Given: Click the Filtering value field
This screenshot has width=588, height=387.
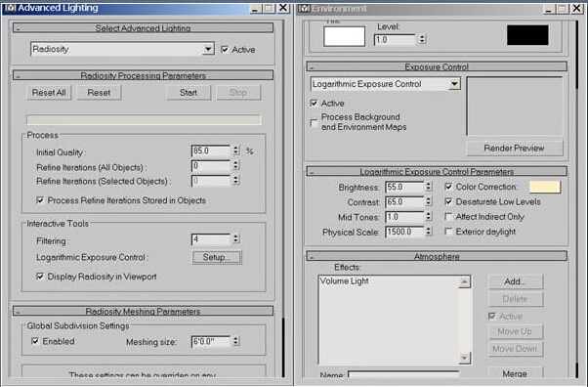Looking at the screenshot, I should coord(211,239).
